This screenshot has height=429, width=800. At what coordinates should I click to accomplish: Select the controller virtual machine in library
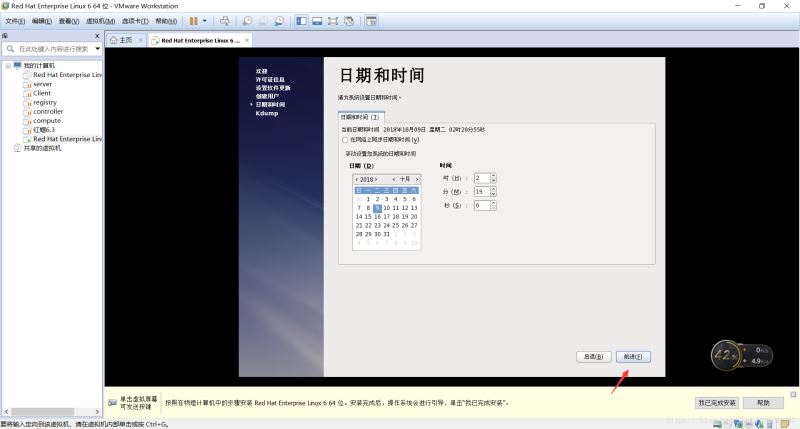point(47,111)
